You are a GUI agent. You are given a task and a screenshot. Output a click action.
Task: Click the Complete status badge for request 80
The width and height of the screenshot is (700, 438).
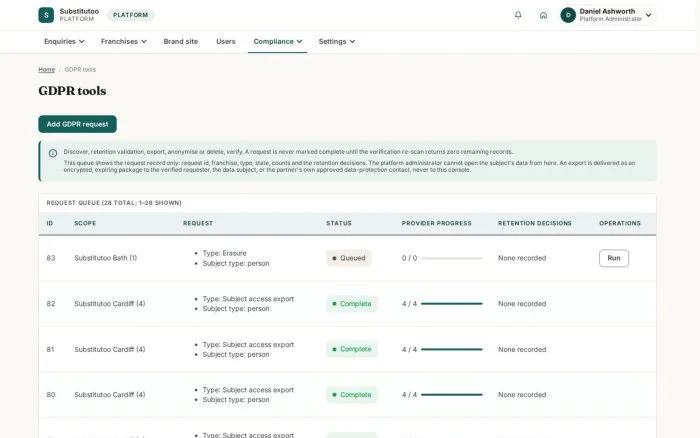[x=352, y=395]
